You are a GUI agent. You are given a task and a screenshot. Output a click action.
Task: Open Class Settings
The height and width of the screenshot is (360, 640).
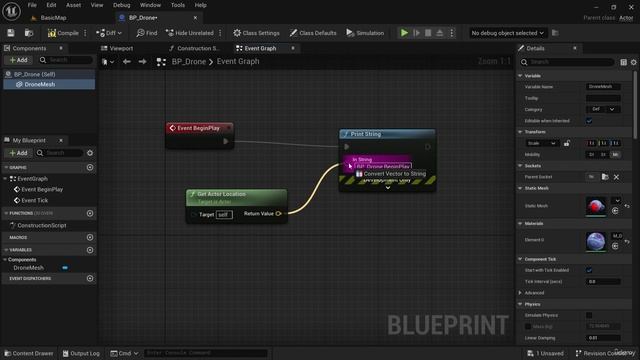click(x=256, y=33)
